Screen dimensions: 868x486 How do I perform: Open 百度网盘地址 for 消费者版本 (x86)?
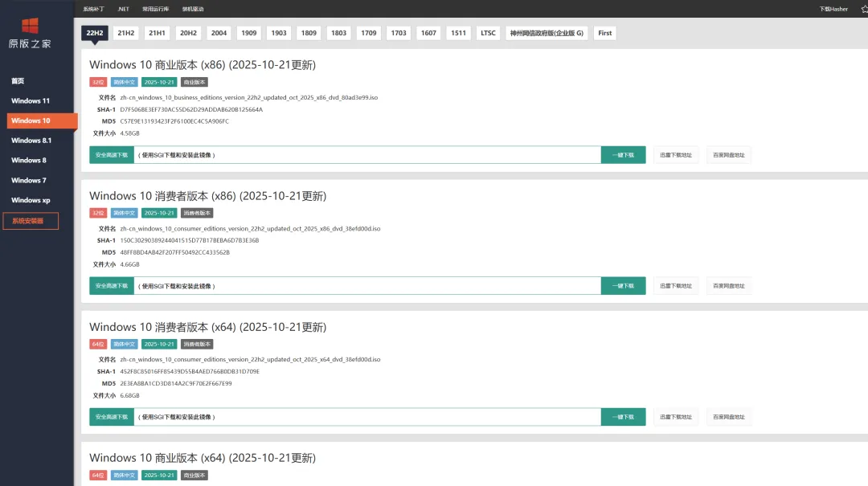click(x=728, y=286)
